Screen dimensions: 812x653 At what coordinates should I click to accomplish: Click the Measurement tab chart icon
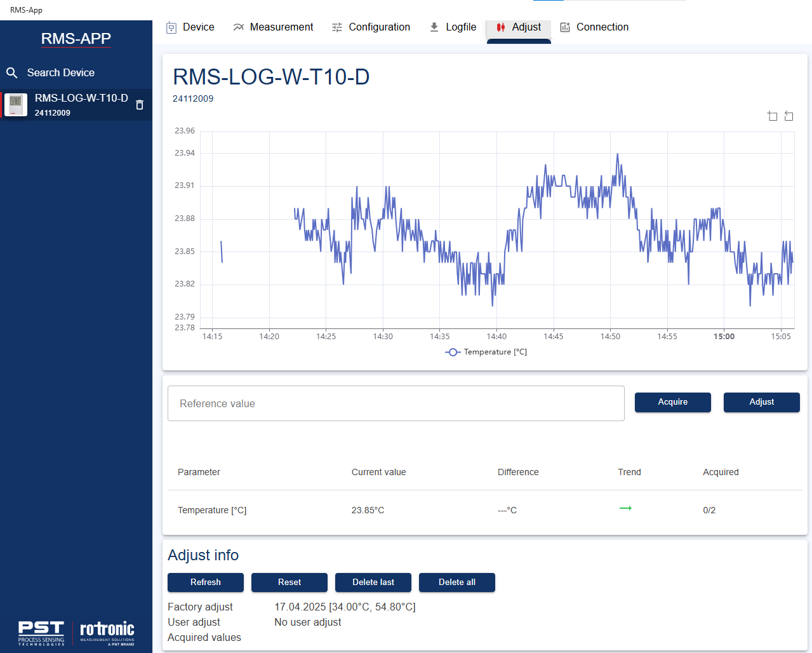pos(239,27)
